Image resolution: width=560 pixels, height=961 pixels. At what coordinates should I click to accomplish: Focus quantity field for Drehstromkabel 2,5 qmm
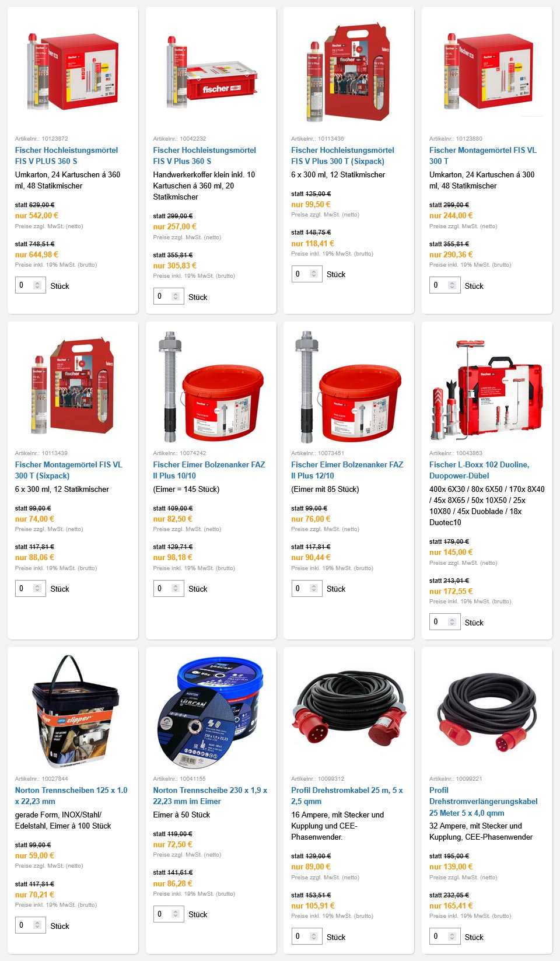point(307,936)
